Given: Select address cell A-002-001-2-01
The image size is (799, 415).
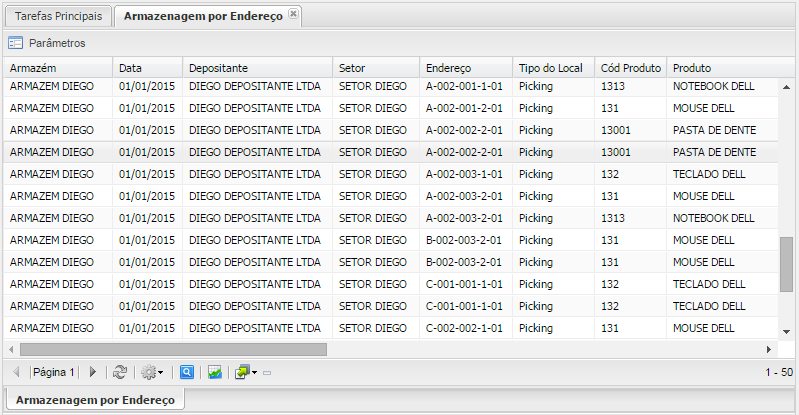Looking at the screenshot, I should pyautogui.click(x=464, y=108).
